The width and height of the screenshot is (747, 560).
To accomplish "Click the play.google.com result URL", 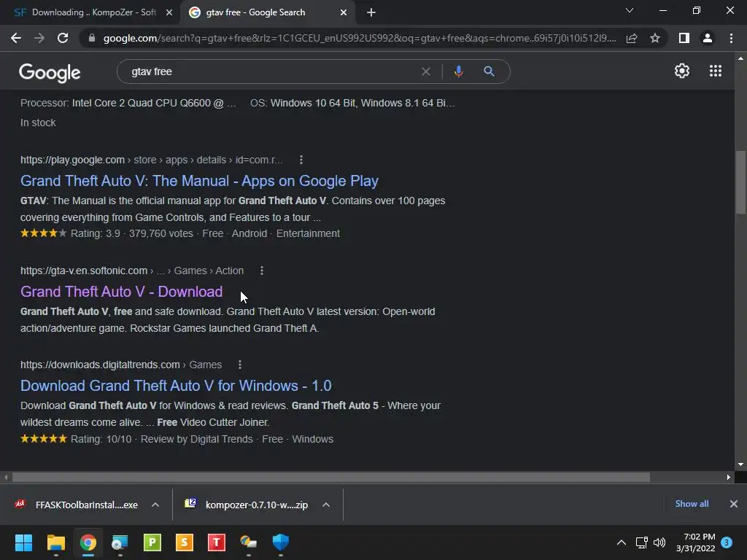I will point(152,160).
